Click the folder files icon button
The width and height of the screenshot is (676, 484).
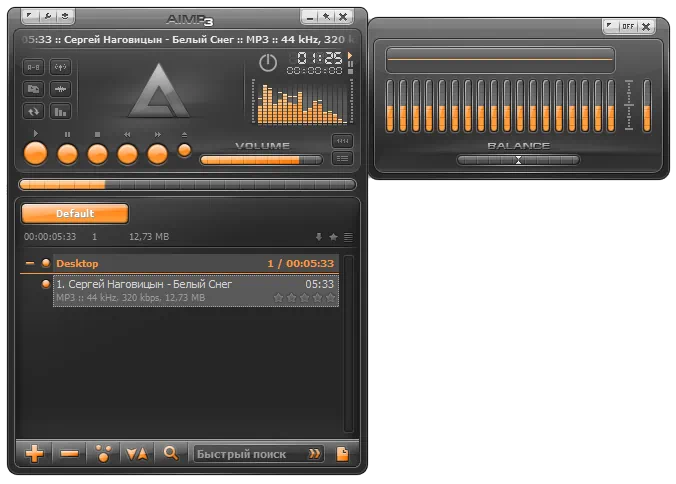[33, 89]
